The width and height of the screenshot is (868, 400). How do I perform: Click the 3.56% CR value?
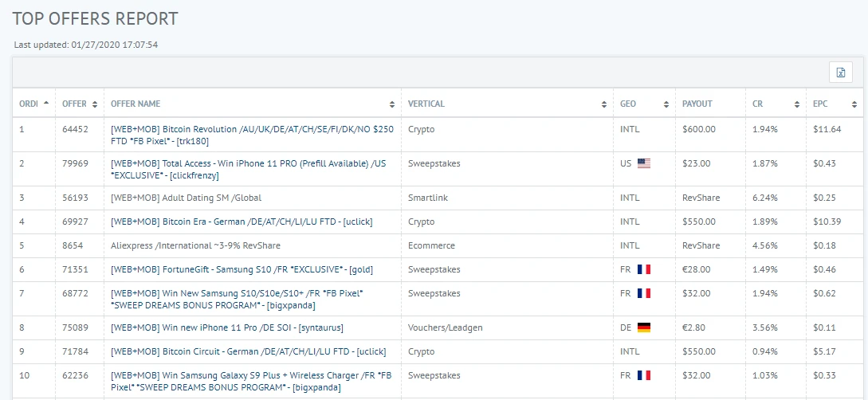point(765,327)
